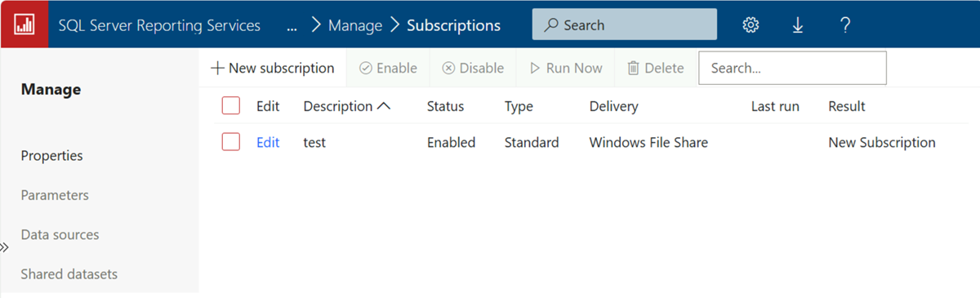This screenshot has height=298, width=980.
Task: Sort by the Type column header
Action: (x=519, y=106)
